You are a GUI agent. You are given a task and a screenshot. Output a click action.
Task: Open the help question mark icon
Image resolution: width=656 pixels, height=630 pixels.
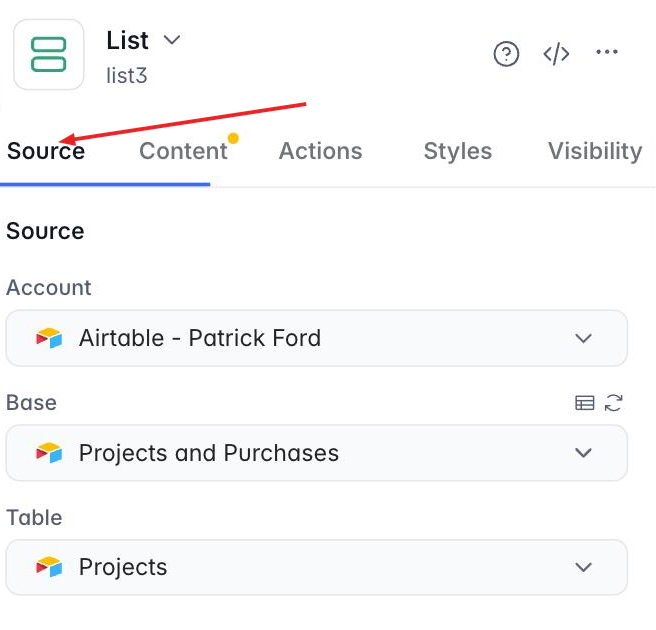coord(506,54)
